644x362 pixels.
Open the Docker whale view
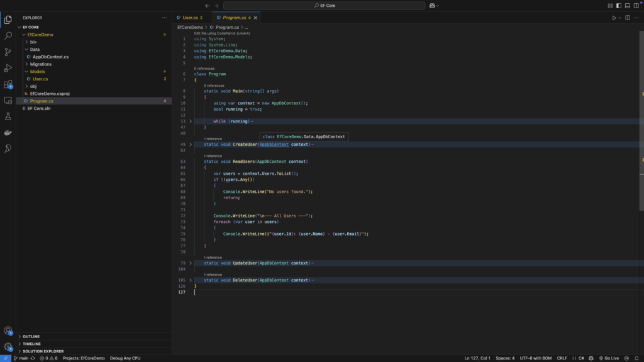point(8,133)
